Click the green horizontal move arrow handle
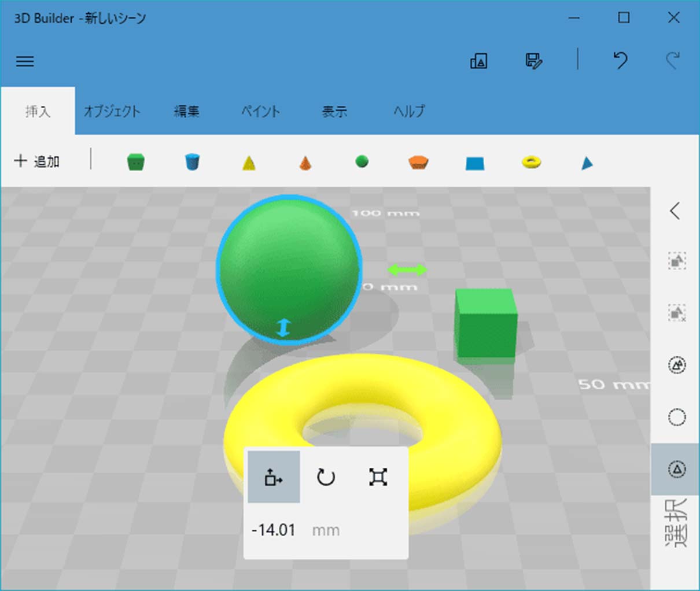700x591 pixels. pyautogui.click(x=407, y=269)
